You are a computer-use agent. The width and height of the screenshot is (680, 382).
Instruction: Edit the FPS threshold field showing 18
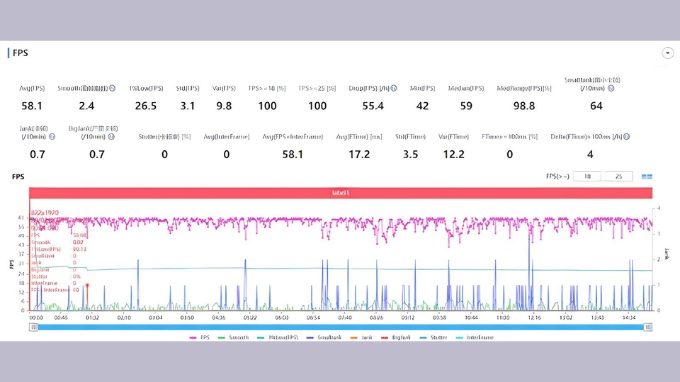587,176
